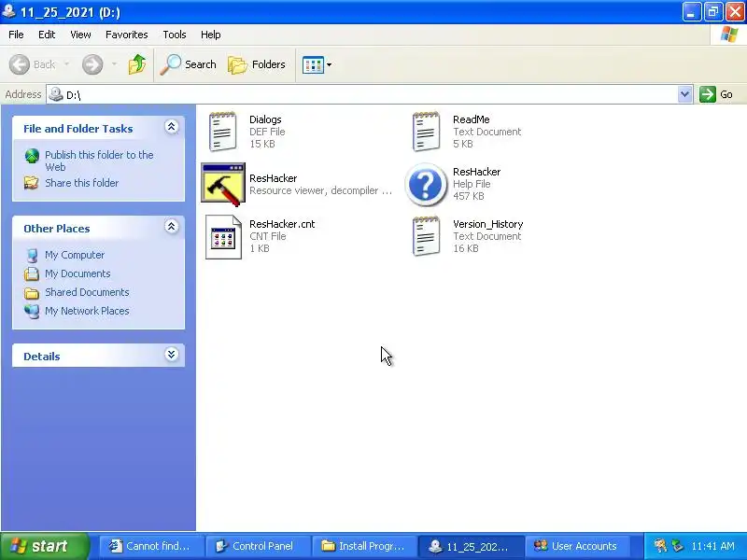Go to Shared Documents link
This screenshot has width=747, height=560.
point(87,292)
